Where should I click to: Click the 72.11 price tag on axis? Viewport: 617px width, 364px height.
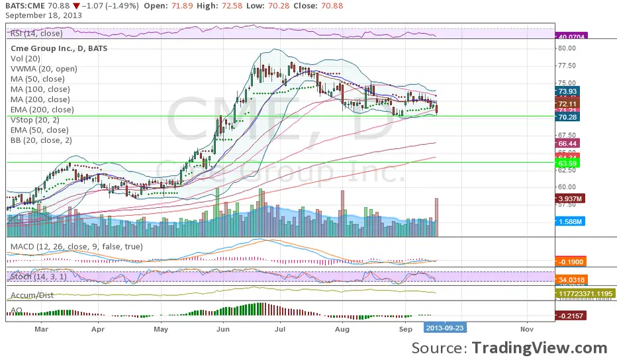click(x=567, y=104)
